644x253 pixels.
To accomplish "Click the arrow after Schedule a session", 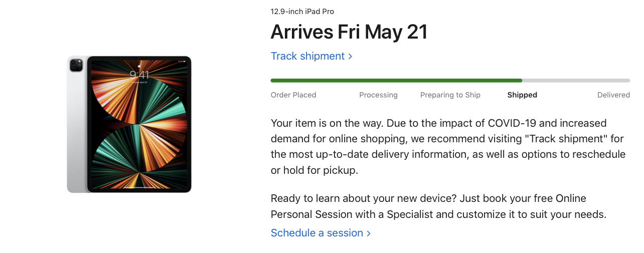I will click(x=369, y=233).
